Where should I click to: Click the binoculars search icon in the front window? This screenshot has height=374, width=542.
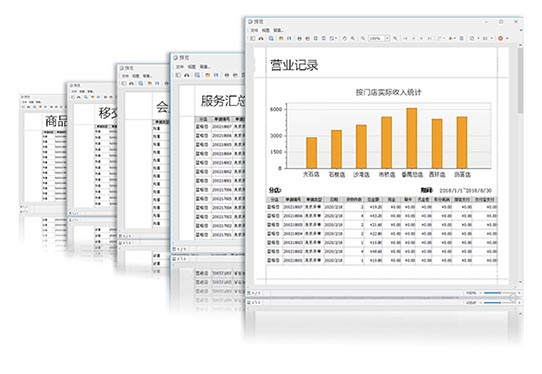[261, 38]
